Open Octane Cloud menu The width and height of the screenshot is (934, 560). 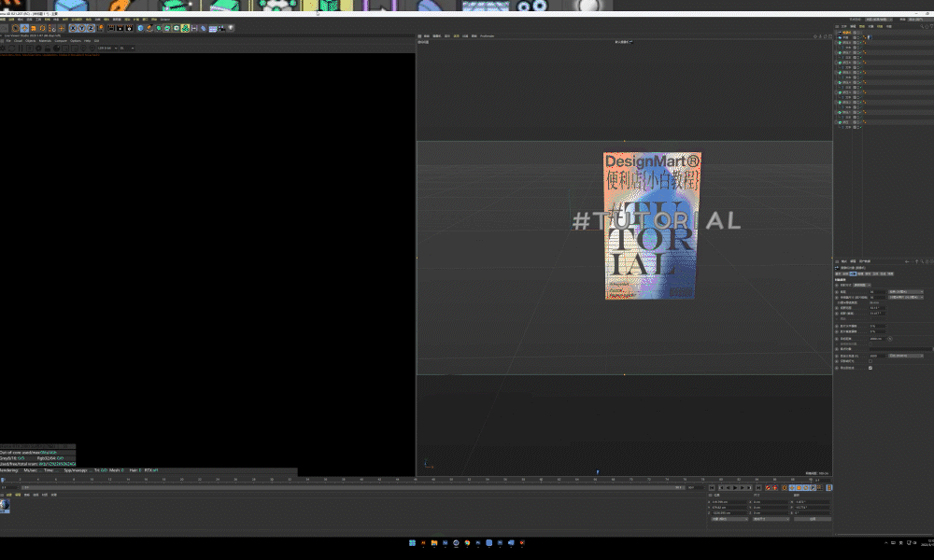pos(18,40)
